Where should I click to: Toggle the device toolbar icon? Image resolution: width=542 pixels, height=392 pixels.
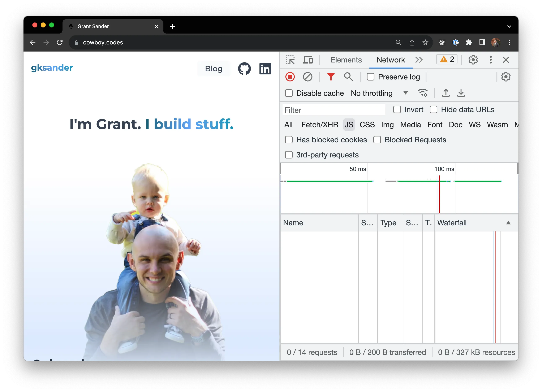point(308,60)
